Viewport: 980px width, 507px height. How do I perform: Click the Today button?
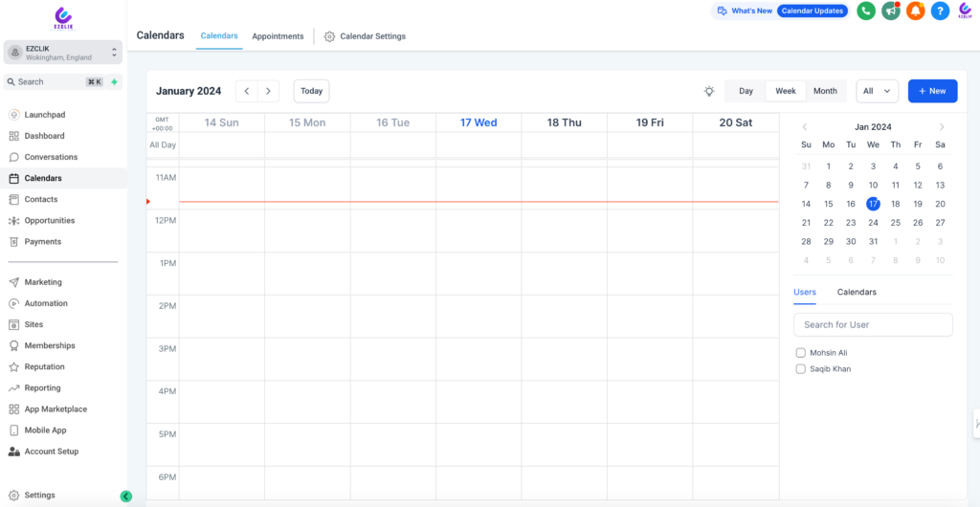[x=311, y=91]
